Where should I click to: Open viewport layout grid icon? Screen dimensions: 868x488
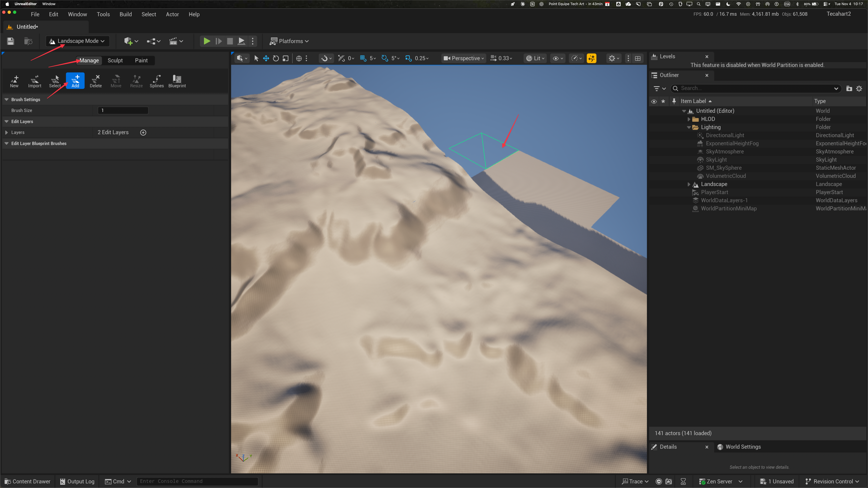click(x=638, y=58)
